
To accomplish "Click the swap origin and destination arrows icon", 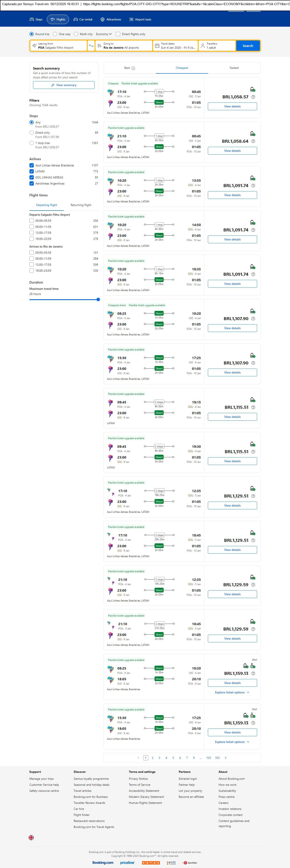I will tap(91, 45).
